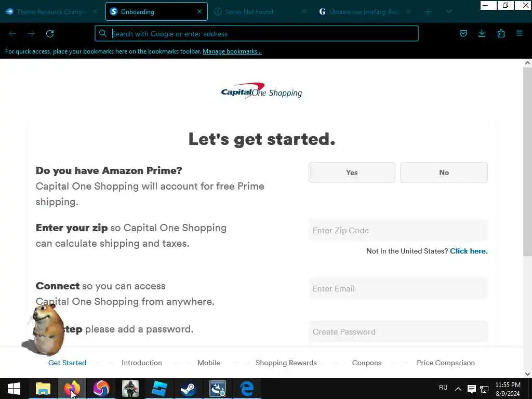Click the scrollbar up arrow

click(527, 63)
